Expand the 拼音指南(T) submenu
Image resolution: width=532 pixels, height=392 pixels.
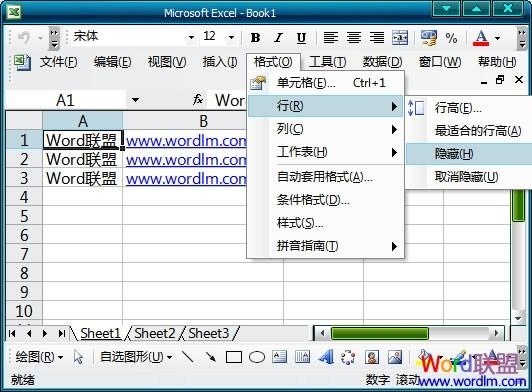click(326, 246)
